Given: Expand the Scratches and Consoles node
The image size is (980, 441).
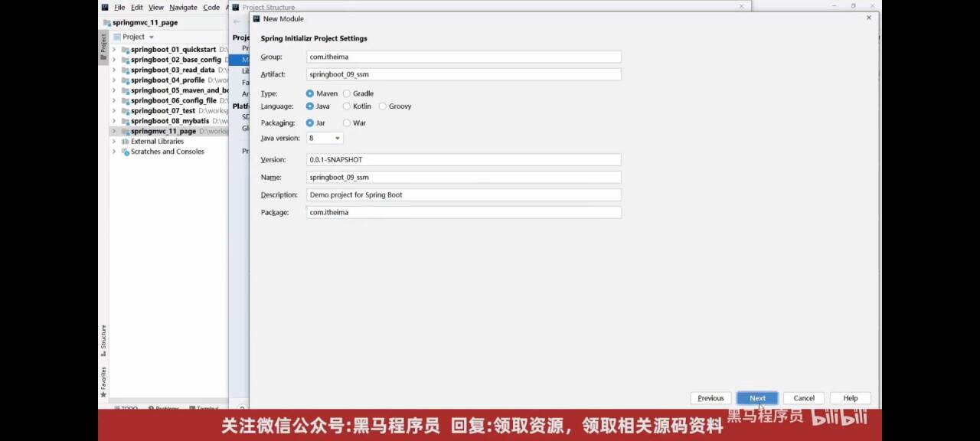Looking at the screenshot, I should (114, 152).
